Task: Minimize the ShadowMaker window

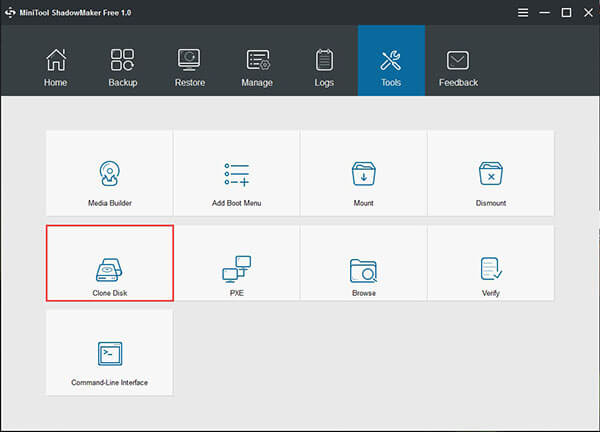Action: click(x=545, y=13)
